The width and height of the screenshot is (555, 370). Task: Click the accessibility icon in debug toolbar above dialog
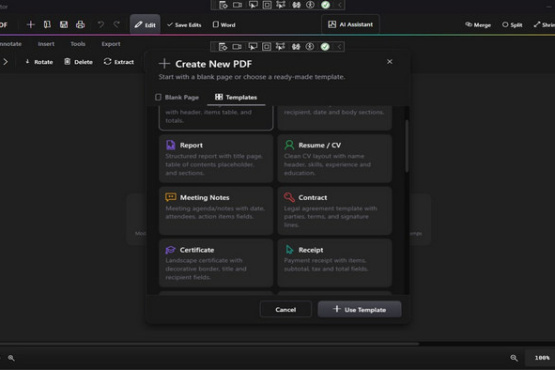pyautogui.click(x=310, y=46)
